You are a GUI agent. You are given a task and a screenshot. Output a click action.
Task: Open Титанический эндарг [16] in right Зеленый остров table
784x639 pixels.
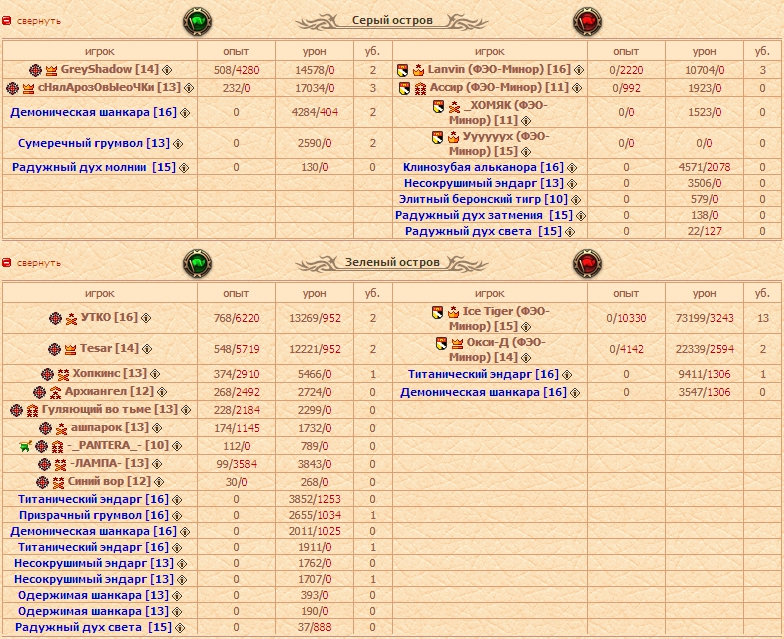pyautogui.click(x=483, y=374)
